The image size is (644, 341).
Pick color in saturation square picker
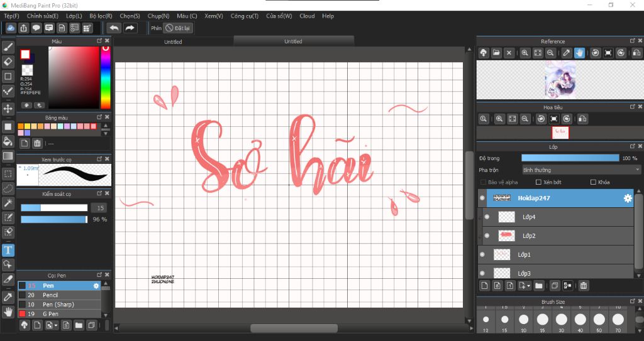coord(74,77)
